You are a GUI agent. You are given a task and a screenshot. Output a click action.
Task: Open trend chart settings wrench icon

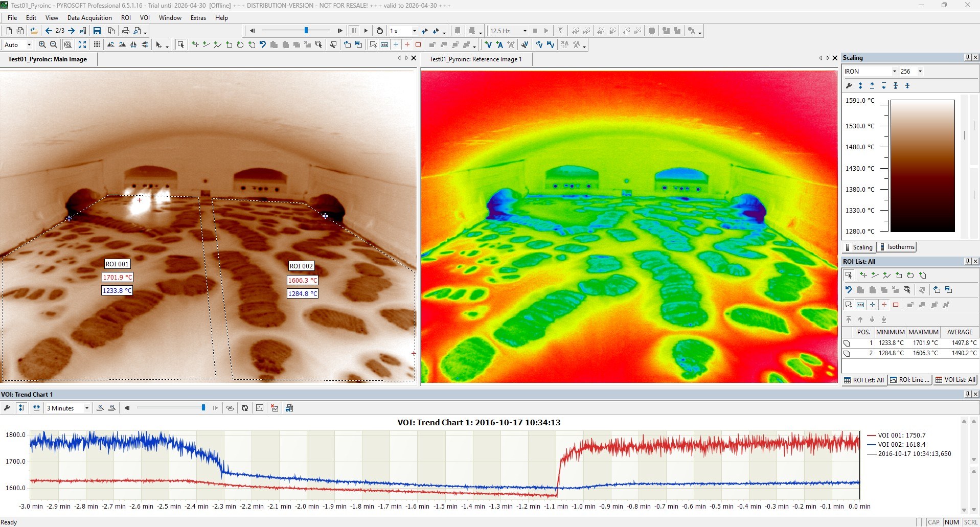(x=7, y=408)
